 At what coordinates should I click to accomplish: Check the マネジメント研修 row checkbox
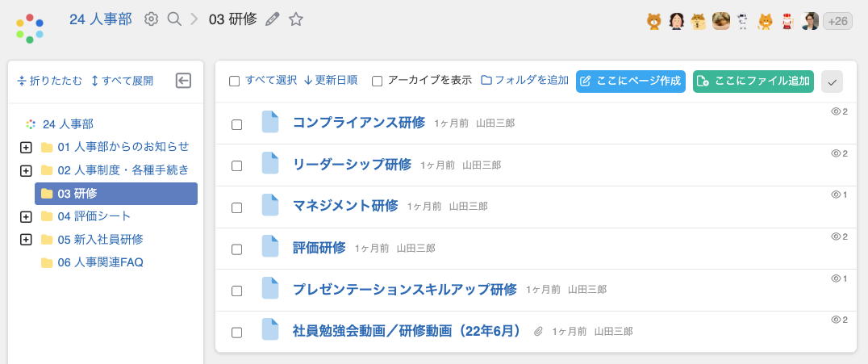pos(236,207)
